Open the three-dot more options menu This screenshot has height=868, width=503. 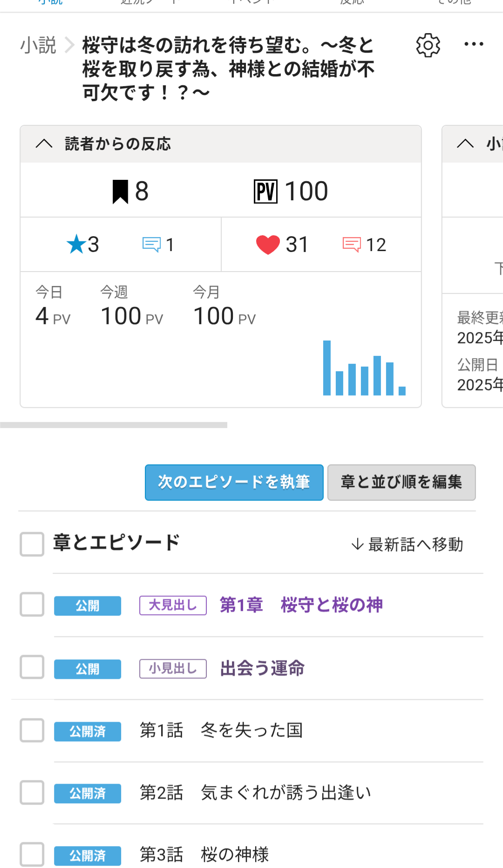tap(474, 44)
